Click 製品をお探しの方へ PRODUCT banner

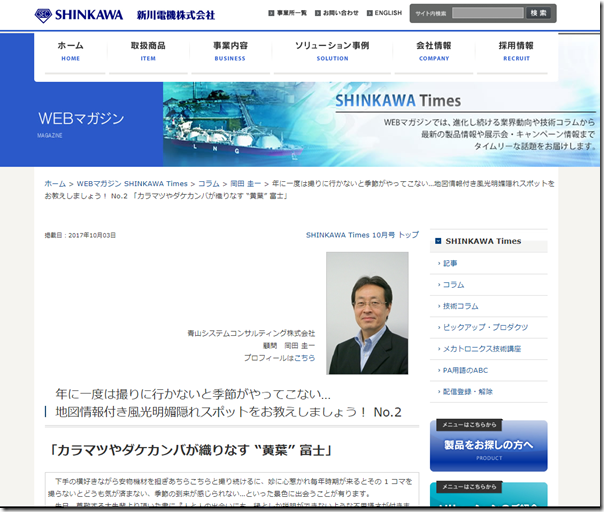(488, 446)
